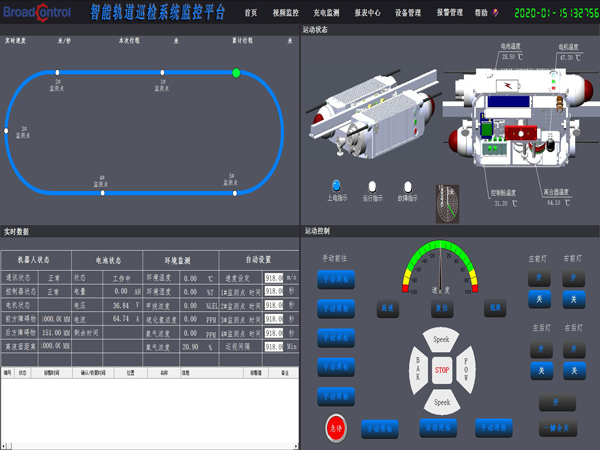Click the central STOP pad
The height and width of the screenshot is (450, 600).
442,370
